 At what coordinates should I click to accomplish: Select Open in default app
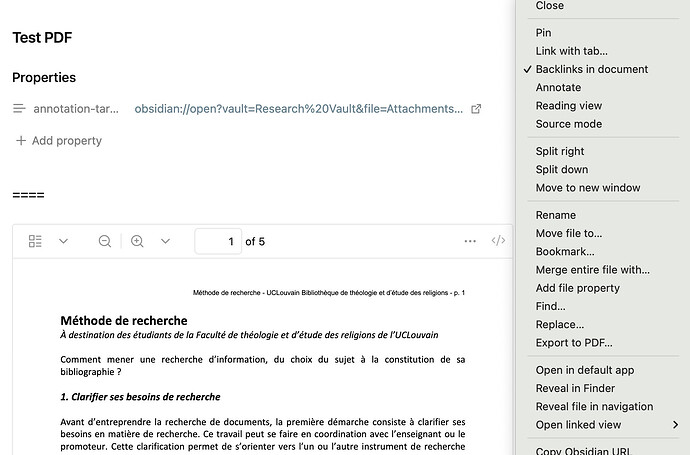585,370
